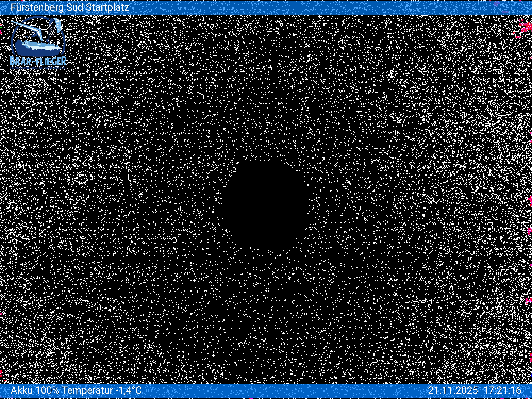The image size is (532, 399).
Task: Click the chapel building in the logo
Action: [26, 43]
